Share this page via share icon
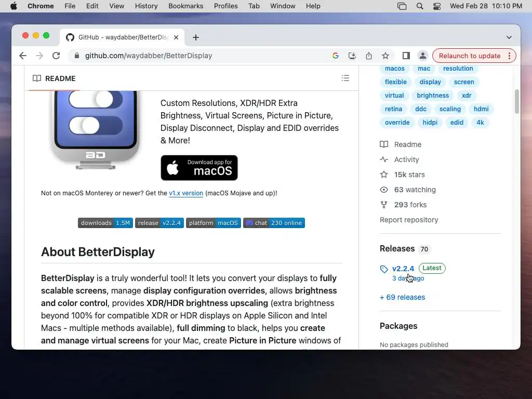Screen dimensions: 532x399 pos(369,56)
